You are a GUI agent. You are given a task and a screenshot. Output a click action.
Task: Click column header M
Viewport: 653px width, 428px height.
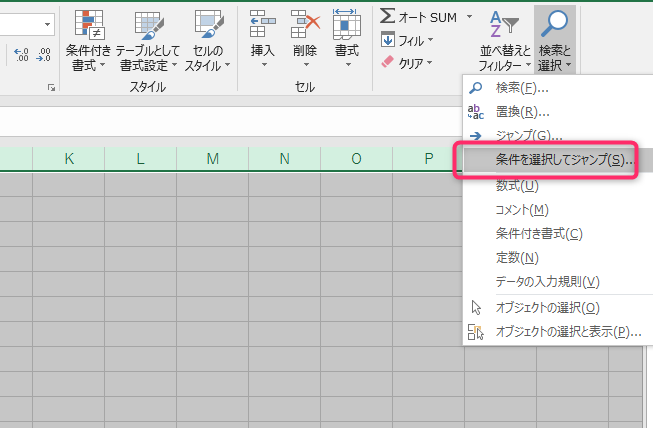click(213, 158)
